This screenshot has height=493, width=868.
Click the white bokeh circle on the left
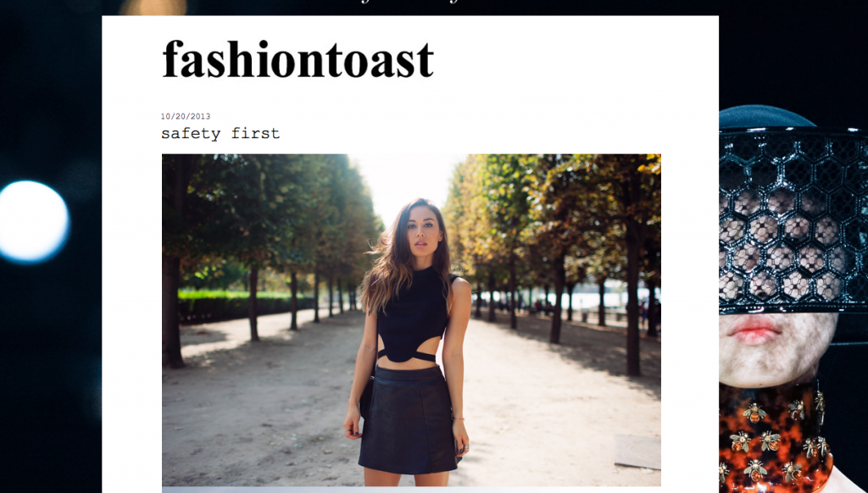[x=33, y=221]
